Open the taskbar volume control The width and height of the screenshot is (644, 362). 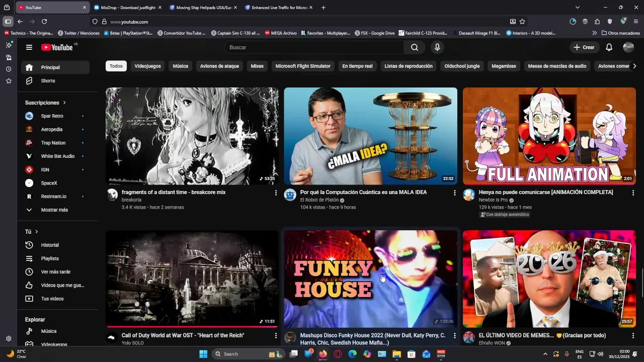click(600, 354)
